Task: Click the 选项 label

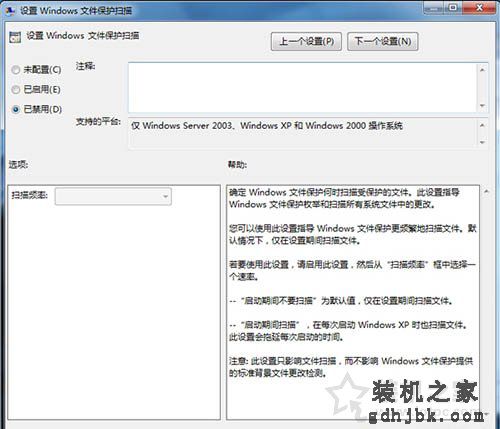Action: pos(18,164)
